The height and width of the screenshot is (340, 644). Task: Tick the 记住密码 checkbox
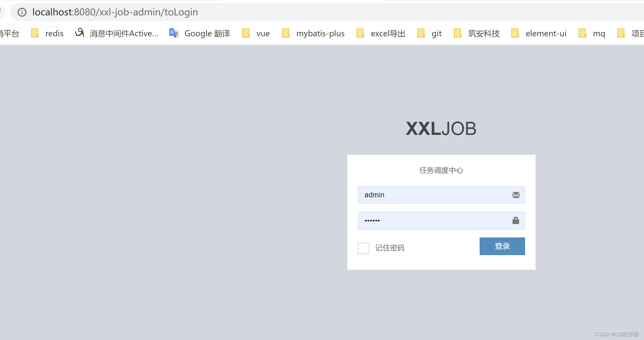pyautogui.click(x=363, y=248)
